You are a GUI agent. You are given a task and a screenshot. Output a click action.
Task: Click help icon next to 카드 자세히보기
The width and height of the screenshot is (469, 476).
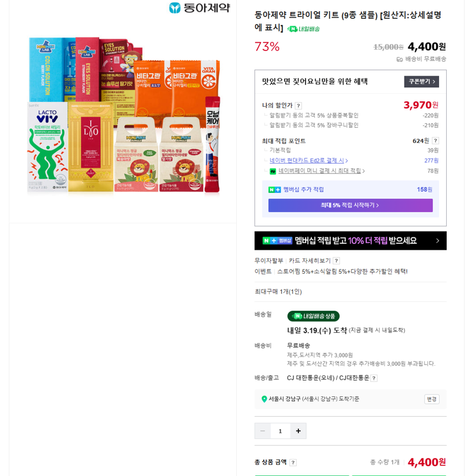coord(337,261)
